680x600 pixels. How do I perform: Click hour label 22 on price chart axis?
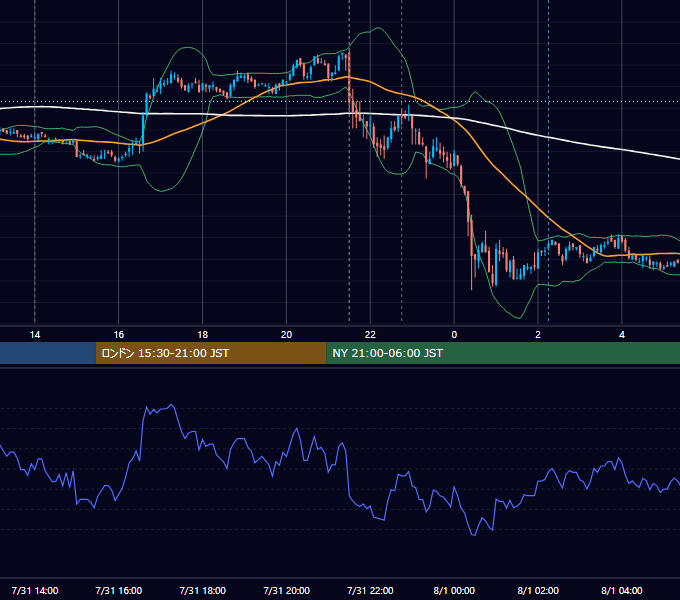pyautogui.click(x=370, y=335)
